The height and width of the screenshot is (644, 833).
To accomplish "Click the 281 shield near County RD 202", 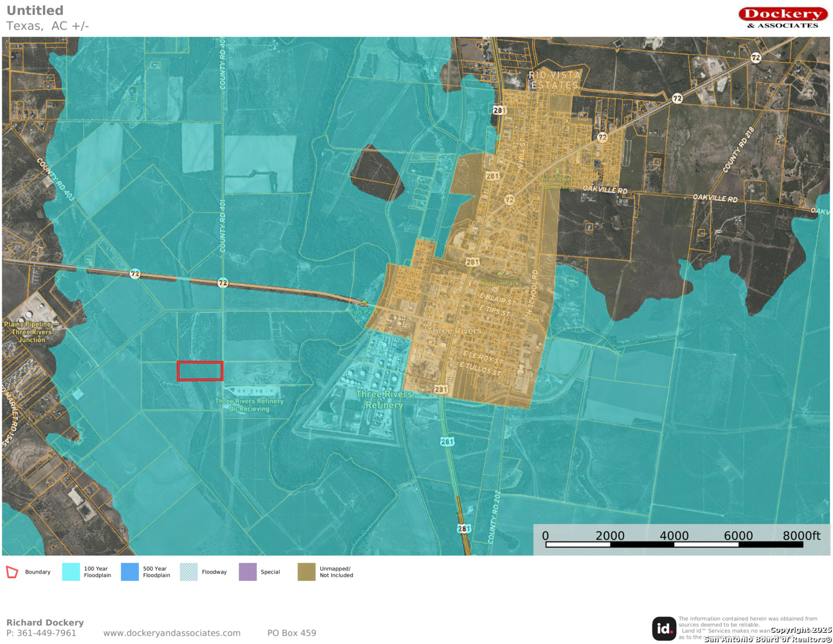I will coord(464,528).
